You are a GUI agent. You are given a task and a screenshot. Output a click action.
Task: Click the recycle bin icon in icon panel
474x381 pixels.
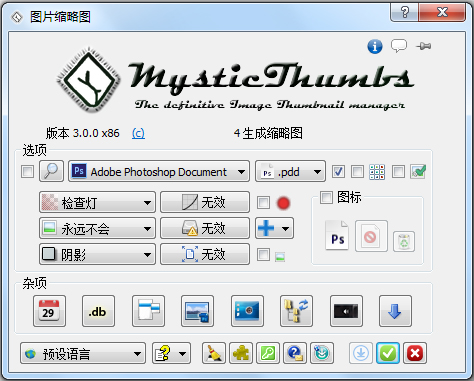click(404, 241)
